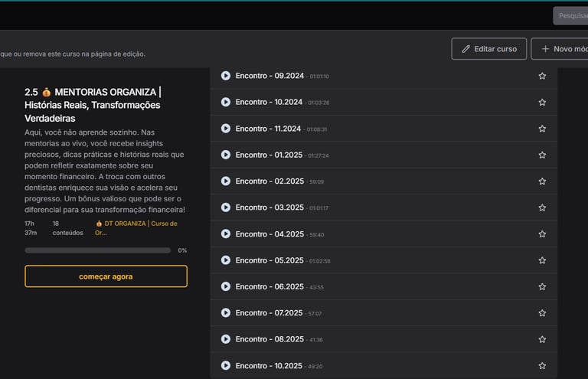The height and width of the screenshot is (379, 588).
Task: Favorite Encontro - 09.2024 with the star
Action: [x=542, y=76]
